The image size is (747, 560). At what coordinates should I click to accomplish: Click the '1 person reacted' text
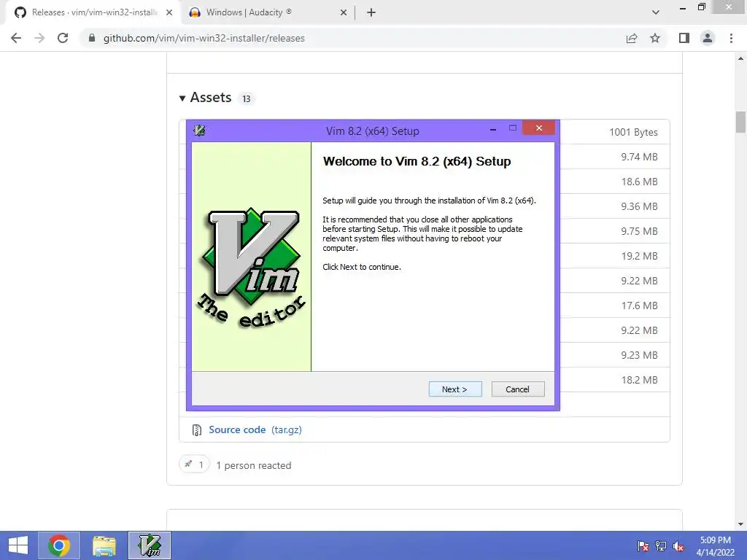point(253,465)
